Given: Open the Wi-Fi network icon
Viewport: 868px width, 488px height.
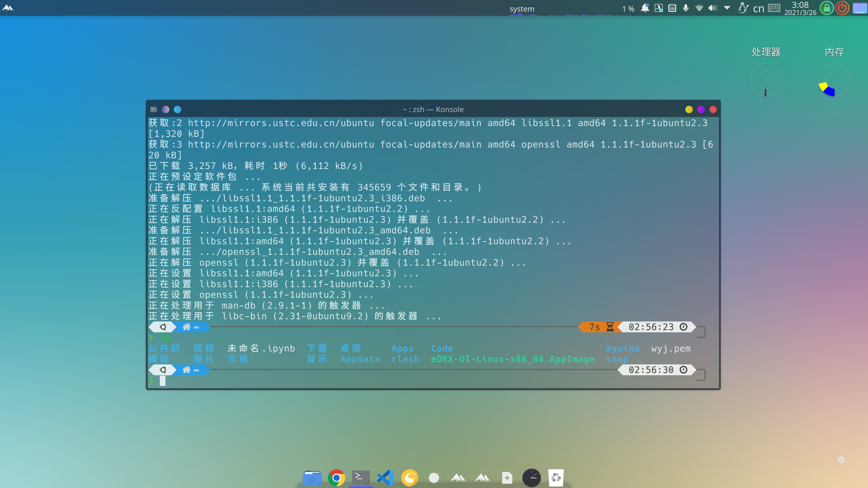Looking at the screenshot, I should 700,8.
